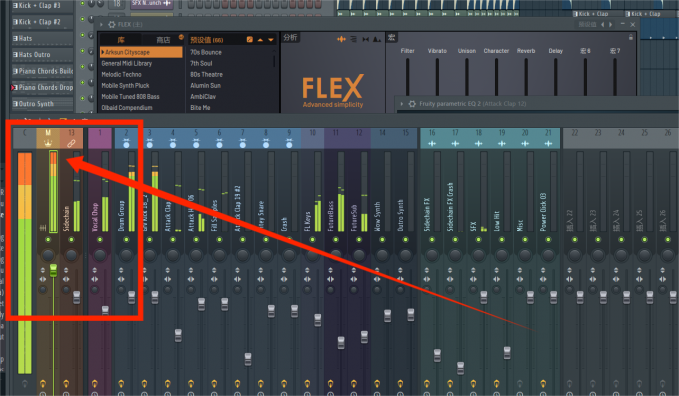Click the crown icon on the Master track

(48, 143)
